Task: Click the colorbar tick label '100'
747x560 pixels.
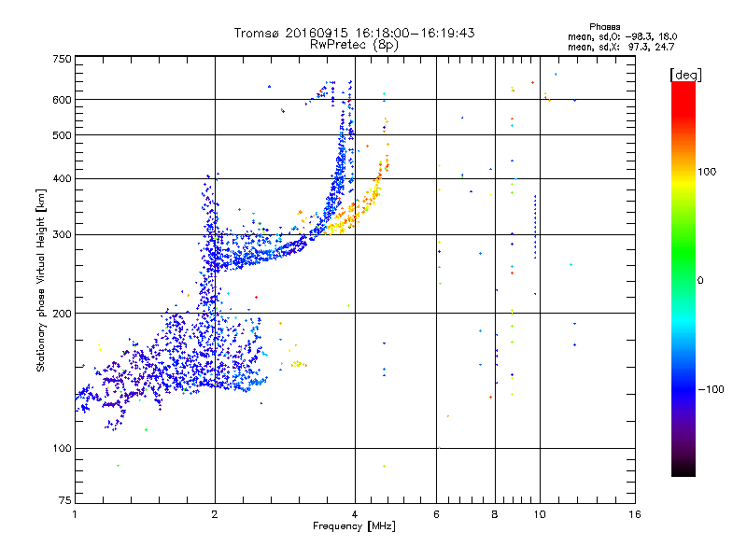Action: (x=707, y=172)
